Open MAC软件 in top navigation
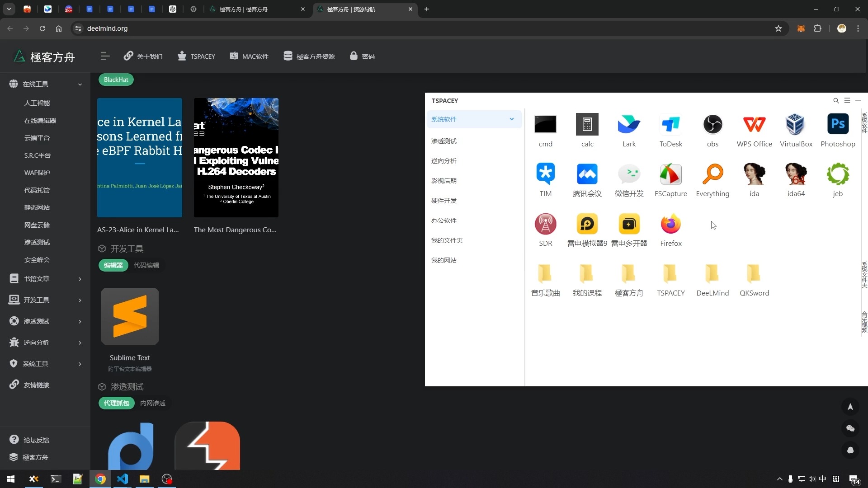The image size is (868, 488). (249, 56)
